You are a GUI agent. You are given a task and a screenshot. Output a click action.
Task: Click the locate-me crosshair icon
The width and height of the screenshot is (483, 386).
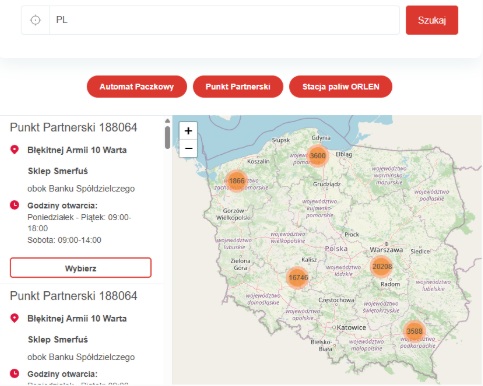tap(35, 20)
